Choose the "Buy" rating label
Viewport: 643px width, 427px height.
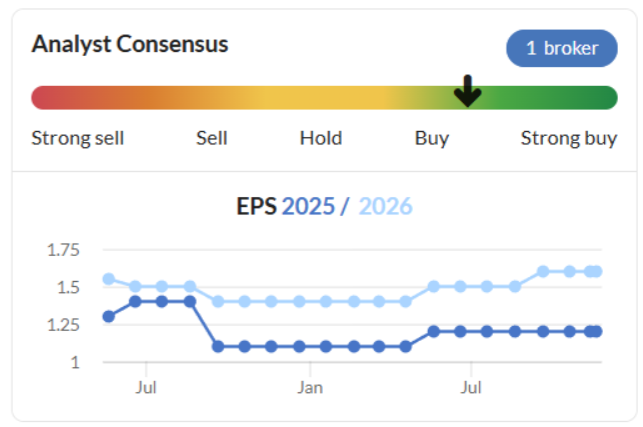[432, 138]
